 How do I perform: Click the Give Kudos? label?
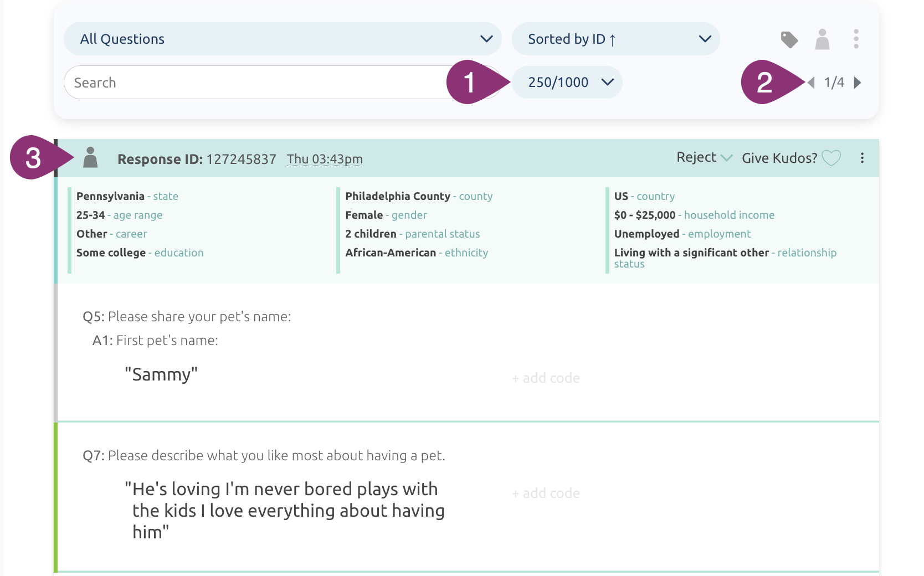point(779,158)
